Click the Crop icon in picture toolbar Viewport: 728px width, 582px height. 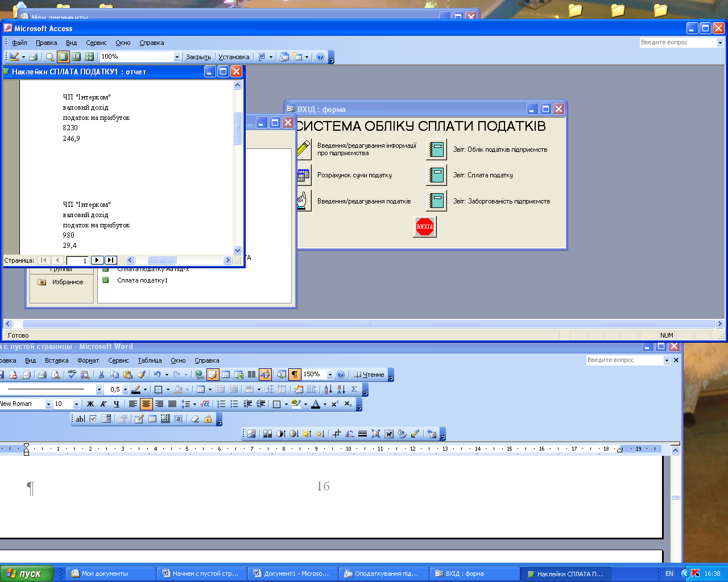click(336, 434)
